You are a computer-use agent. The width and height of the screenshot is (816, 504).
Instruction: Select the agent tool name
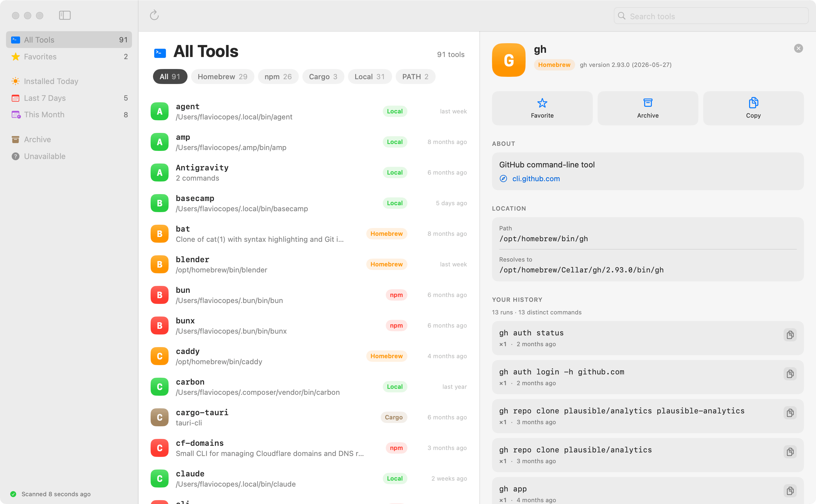pos(188,106)
